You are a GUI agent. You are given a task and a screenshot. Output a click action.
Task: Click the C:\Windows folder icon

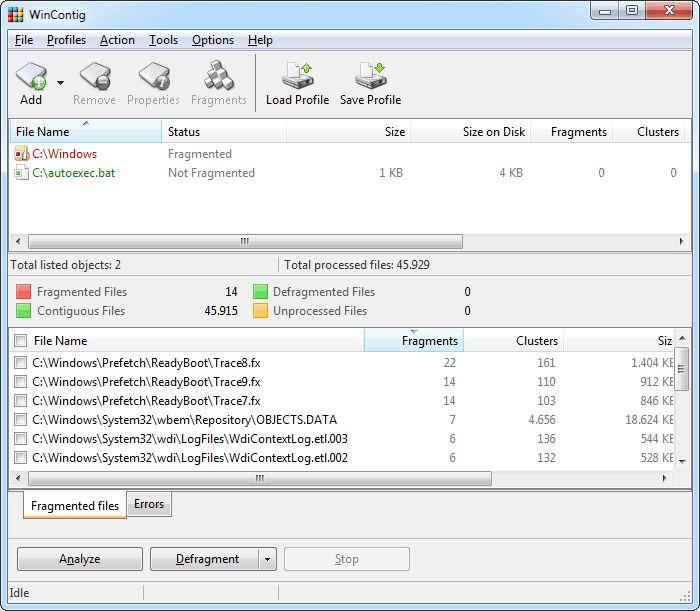[21, 154]
